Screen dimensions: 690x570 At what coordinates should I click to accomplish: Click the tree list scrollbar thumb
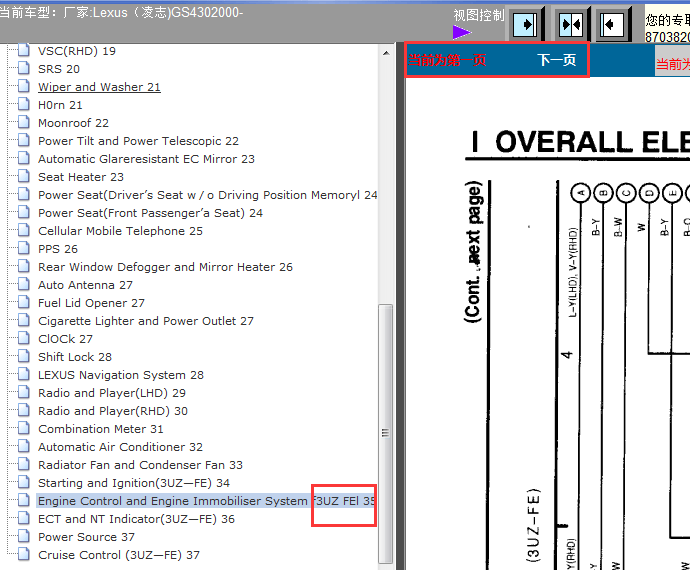click(385, 434)
